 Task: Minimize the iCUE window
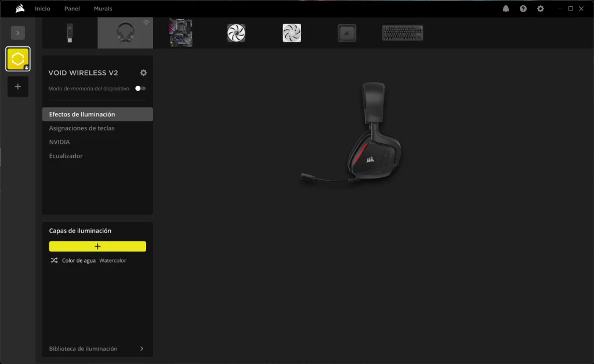(x=560, y=9)
